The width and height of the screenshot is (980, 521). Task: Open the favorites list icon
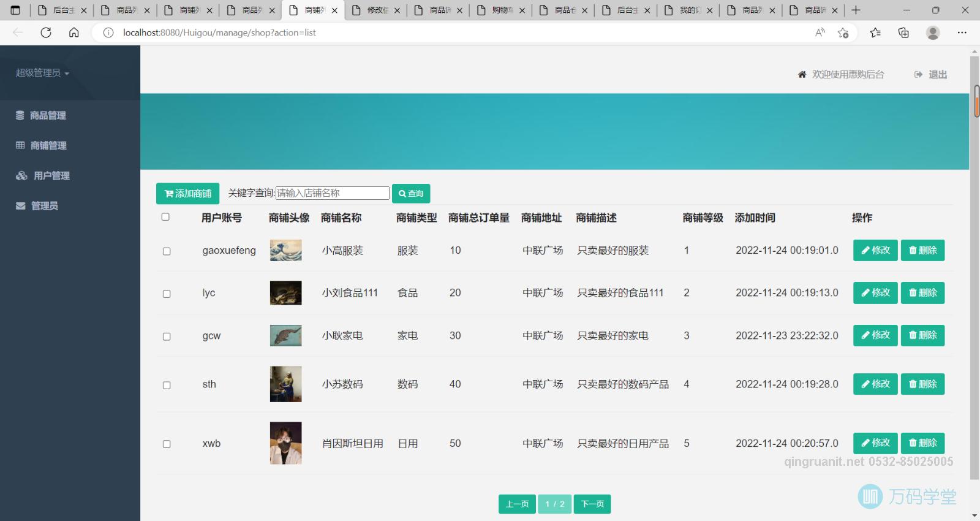click(875, 32)
